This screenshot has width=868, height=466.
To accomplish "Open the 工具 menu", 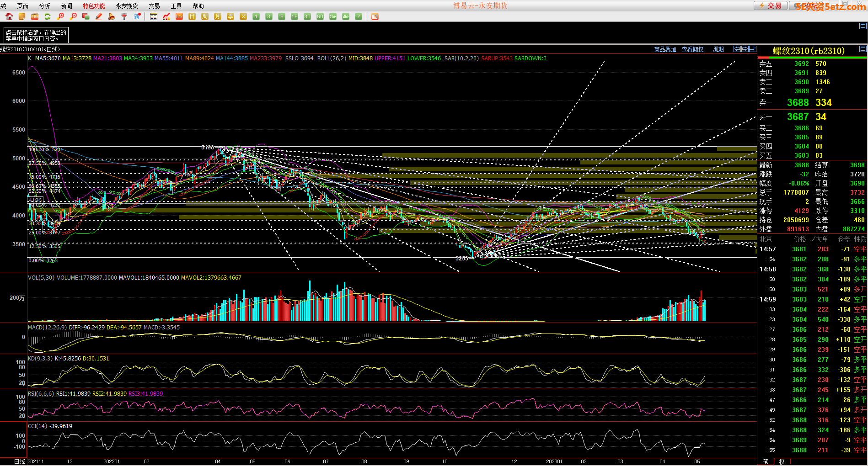I will [x=176, y=6].
